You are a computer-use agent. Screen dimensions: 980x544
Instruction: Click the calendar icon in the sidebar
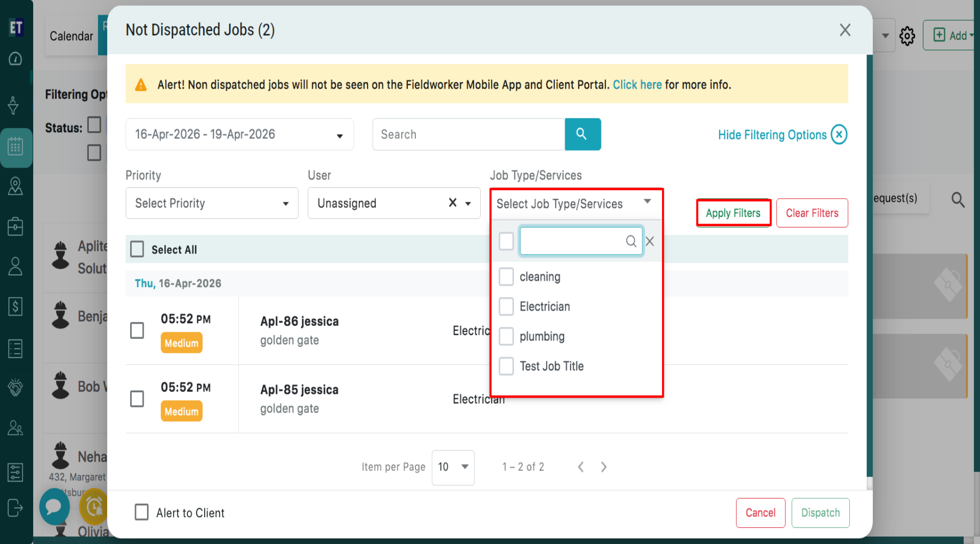click(15, 146)
